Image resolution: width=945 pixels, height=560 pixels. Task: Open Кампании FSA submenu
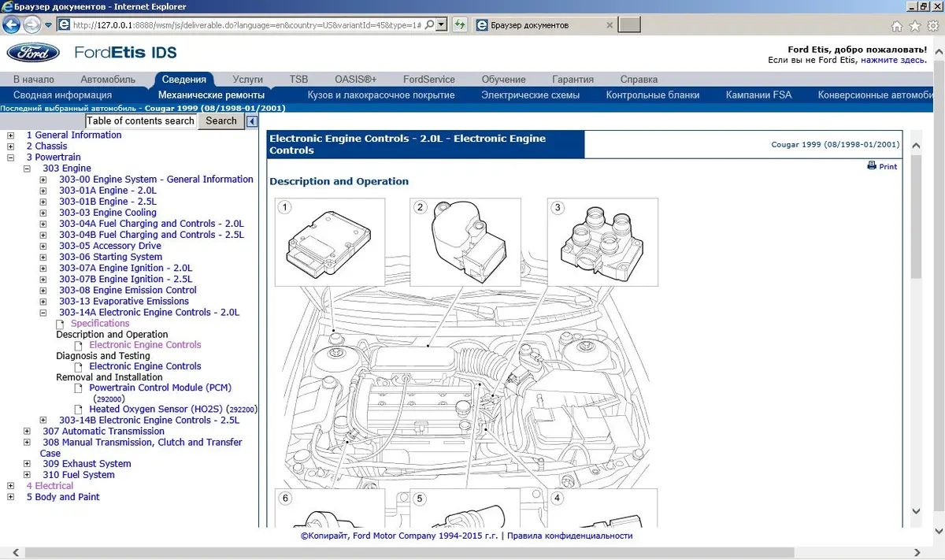pos(759,95)
